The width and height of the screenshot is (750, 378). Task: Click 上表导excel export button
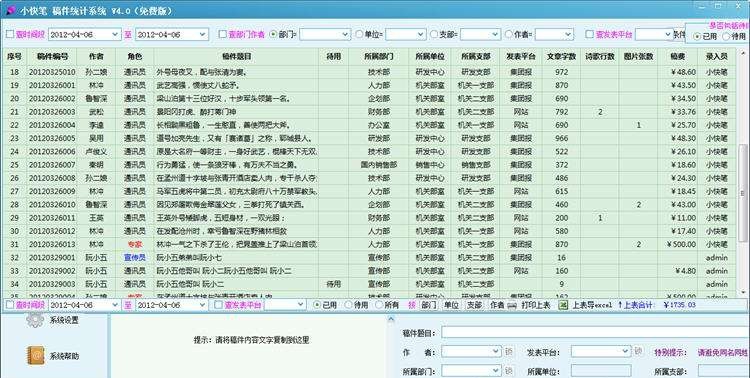[592, 305]
